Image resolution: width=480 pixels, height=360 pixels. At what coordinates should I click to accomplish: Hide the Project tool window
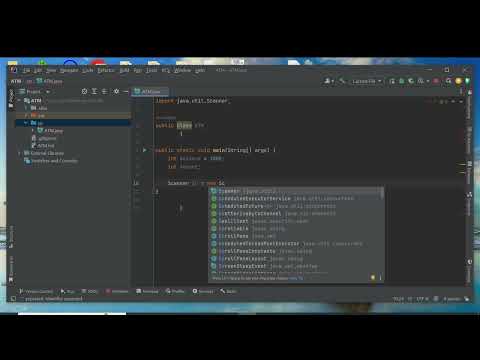click(x=126, y=91)
